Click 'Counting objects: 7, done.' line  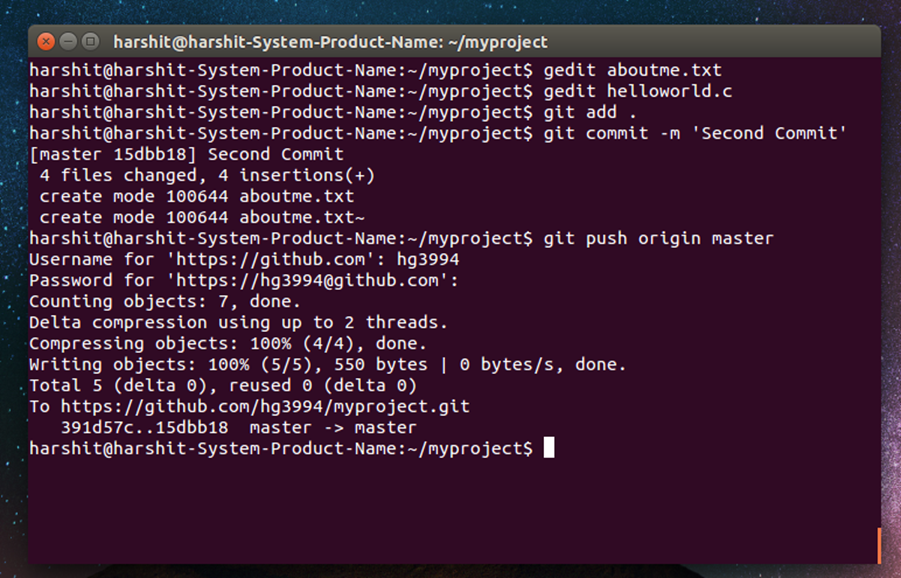point(165,301)
